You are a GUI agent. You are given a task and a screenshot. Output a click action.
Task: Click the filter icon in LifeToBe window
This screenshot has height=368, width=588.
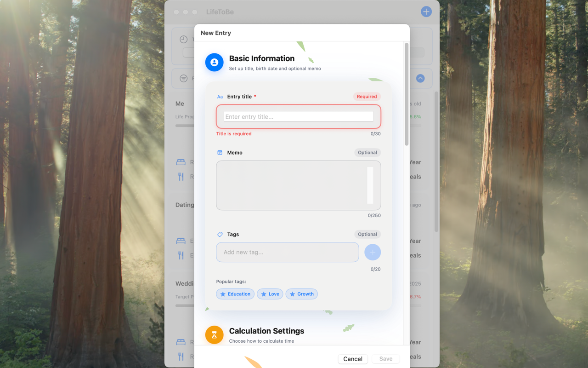(x=183, y=79)
